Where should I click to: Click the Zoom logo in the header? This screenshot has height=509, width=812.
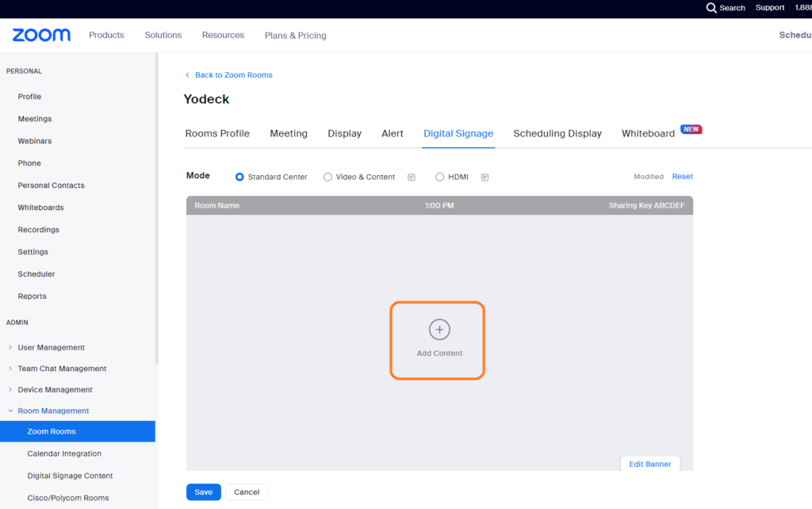(x=40, y=35)
